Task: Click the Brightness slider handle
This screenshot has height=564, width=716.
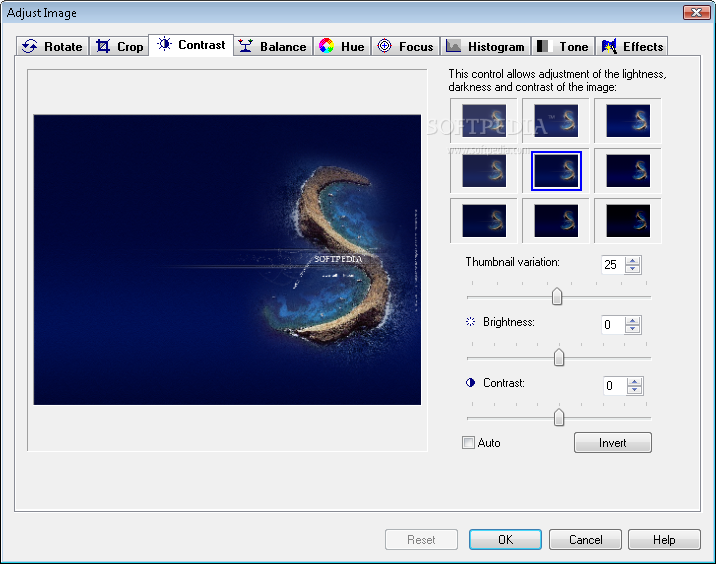Action: click(558, 357)
